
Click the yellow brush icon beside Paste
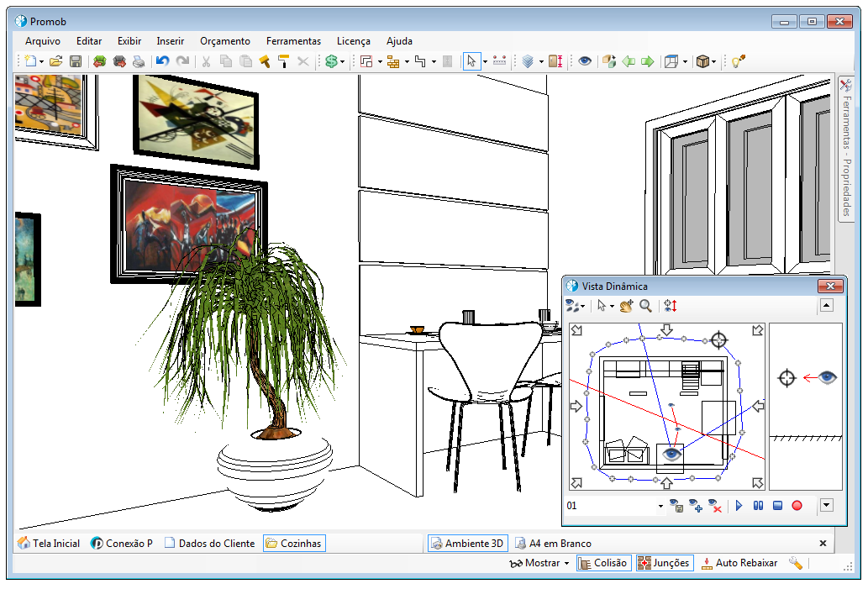click(x=265, y=61)
